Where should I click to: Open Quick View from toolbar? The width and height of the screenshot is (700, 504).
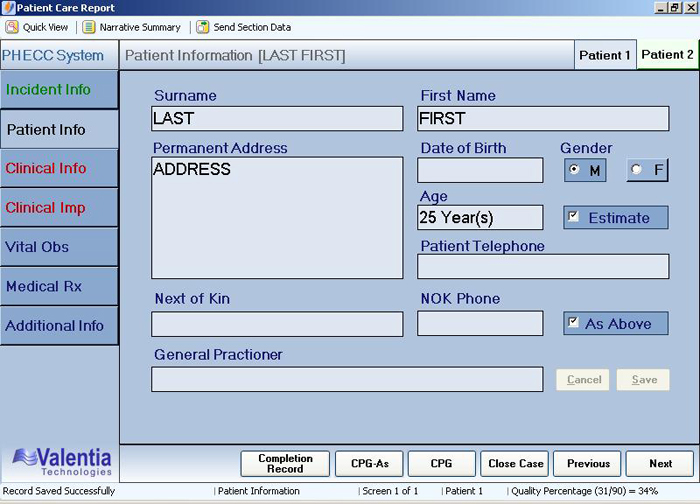(37, 27)
